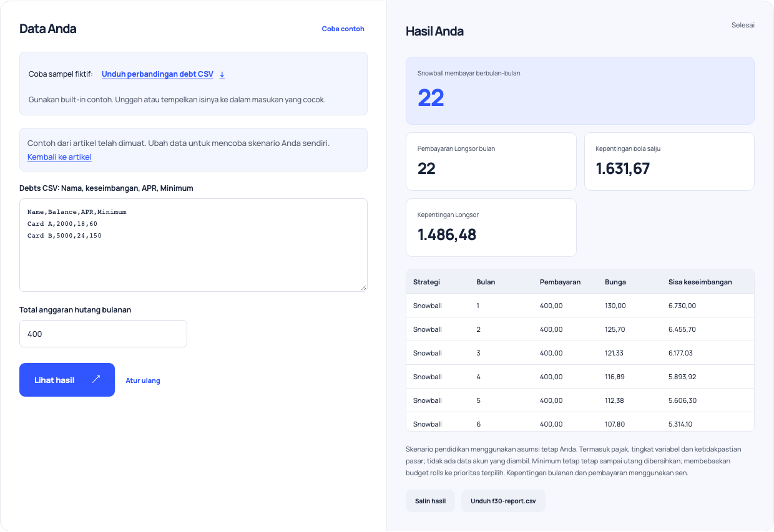Focus the Debts CSV text area
The width and height of the screenshot is (774, 532).
pos(193,245)
